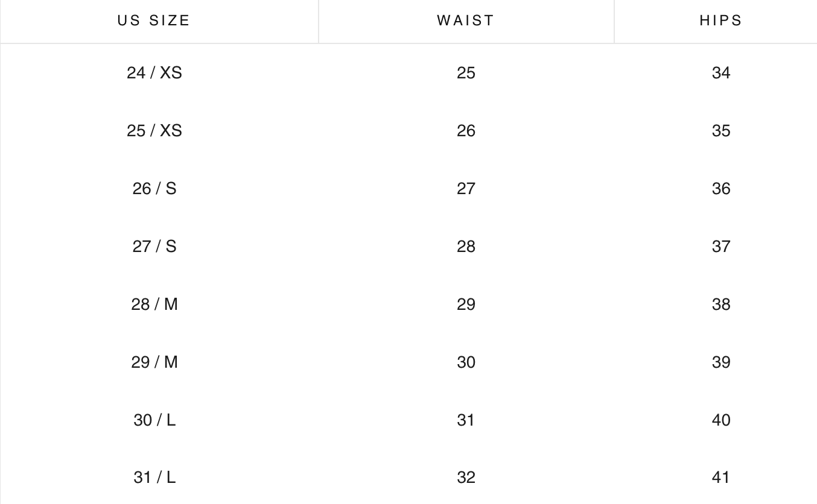Select the 30 / L size cell
The width and height of the screenshot is (817, 504).
pos(154,420)
